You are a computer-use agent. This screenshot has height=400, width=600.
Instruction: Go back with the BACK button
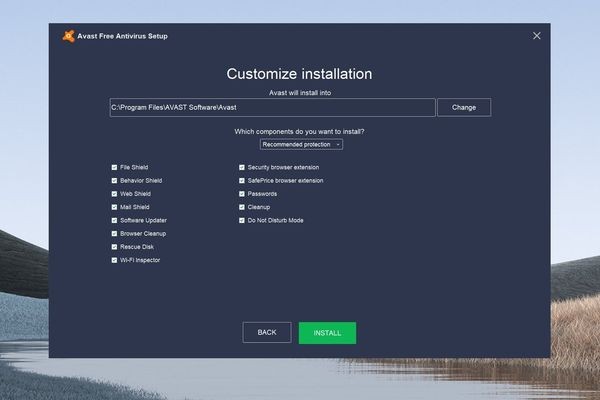point(267,332)
